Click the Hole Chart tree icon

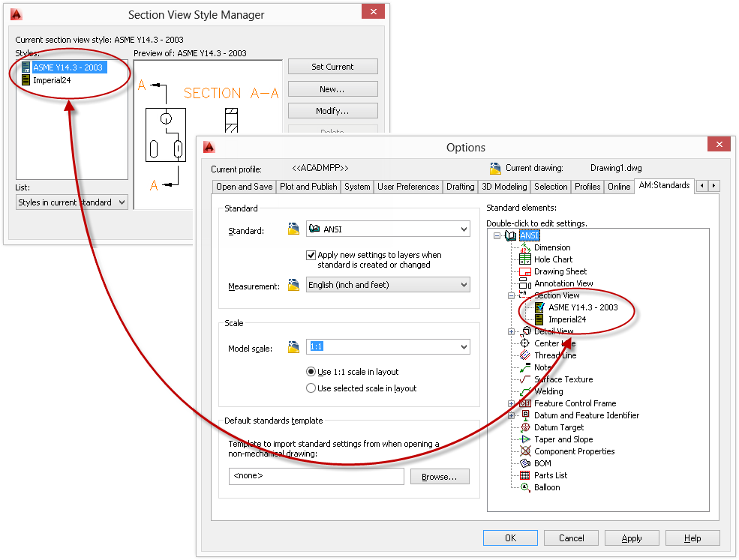coord(525,259)
